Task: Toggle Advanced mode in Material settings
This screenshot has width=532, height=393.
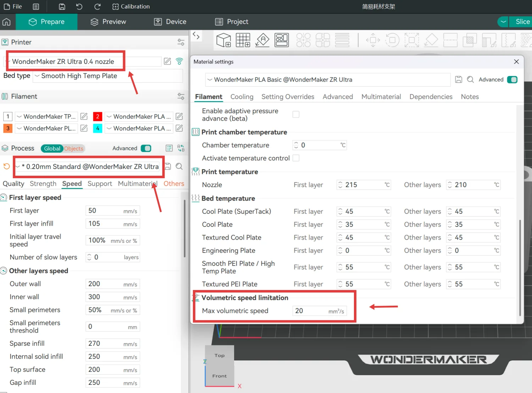Action: coord(512,80)
